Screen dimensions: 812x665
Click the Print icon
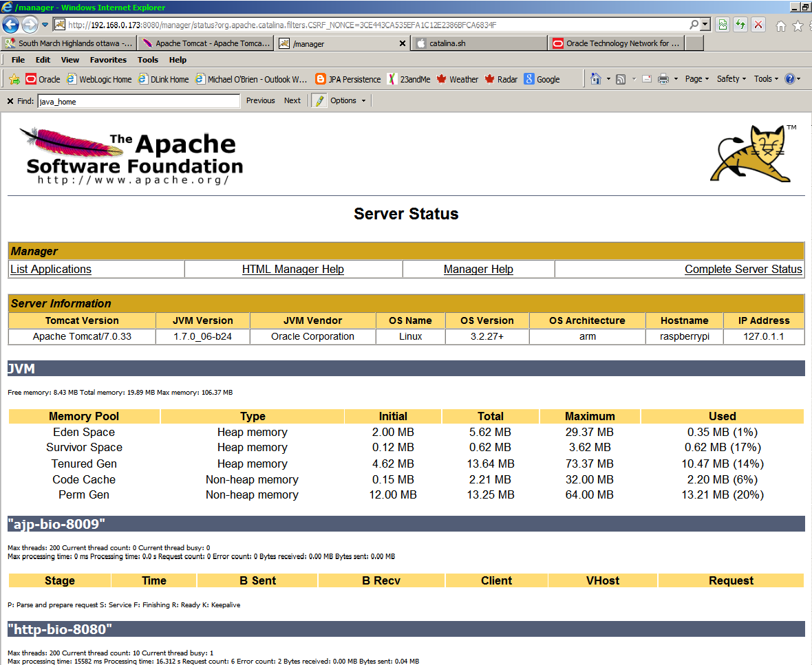(663, 79)
